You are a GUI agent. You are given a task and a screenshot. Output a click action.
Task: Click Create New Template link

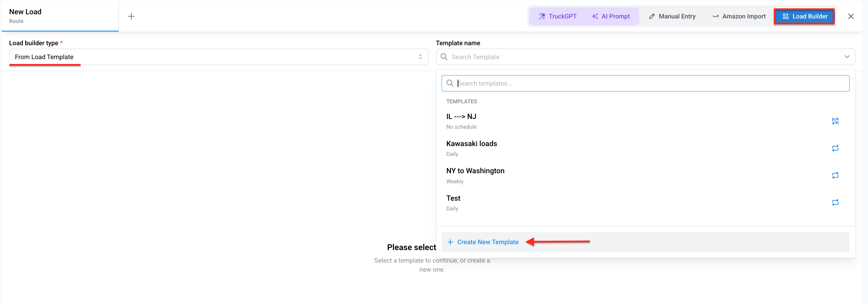[x=488, y=242]
